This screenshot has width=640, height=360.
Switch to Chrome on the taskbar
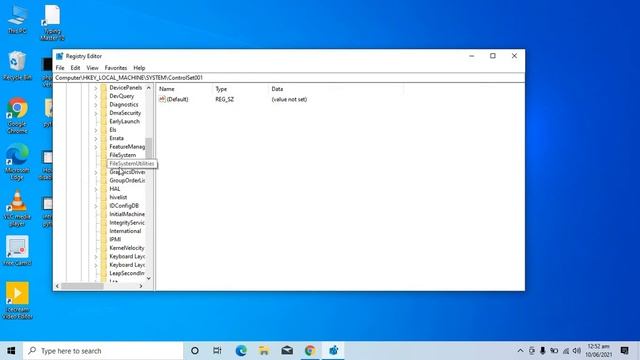(x=310, y=351)
